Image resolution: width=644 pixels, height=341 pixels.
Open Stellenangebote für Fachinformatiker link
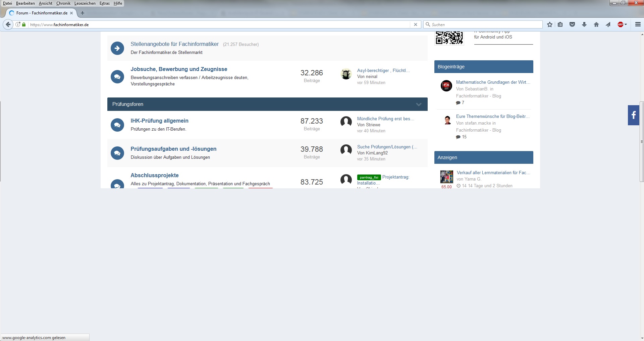pyautogui.click(x=174, y=44)
